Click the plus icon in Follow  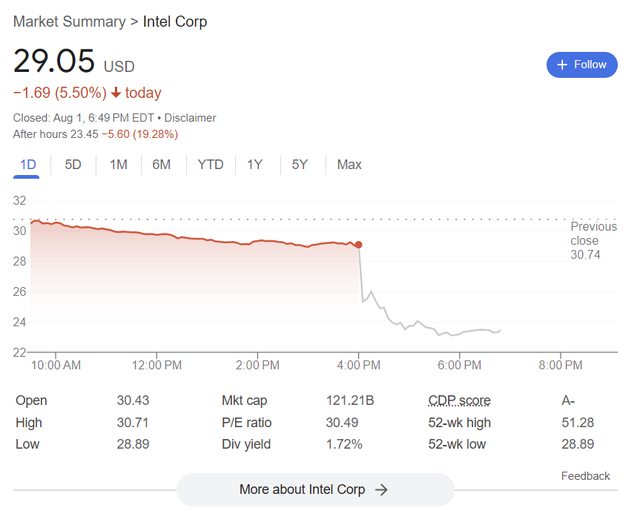tap(562, 64)
